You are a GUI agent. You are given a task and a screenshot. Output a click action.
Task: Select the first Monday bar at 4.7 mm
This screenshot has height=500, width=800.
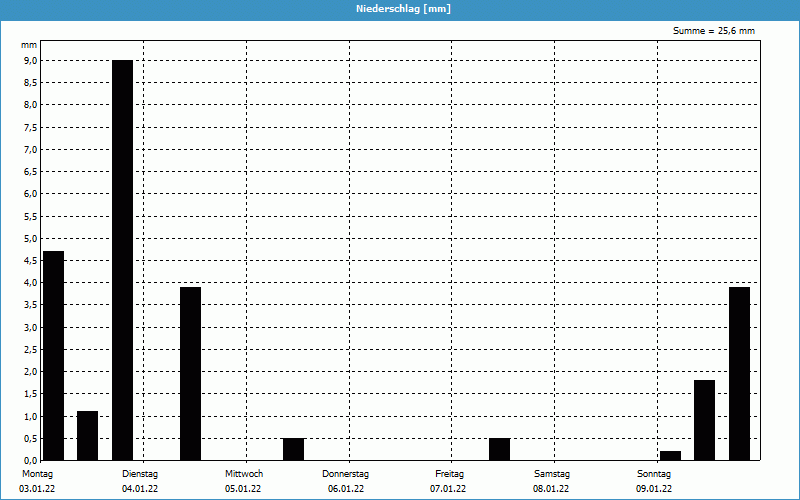click(x=54, y=355)
